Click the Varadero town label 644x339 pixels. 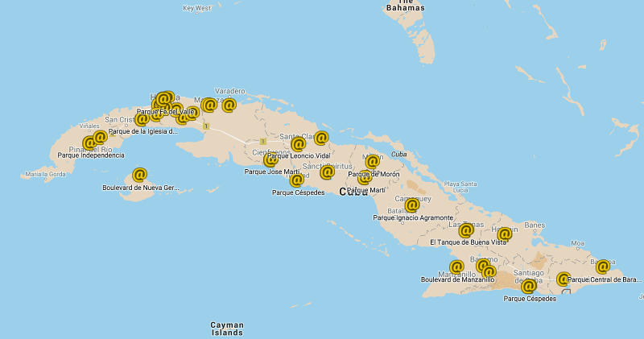(230, 91)
